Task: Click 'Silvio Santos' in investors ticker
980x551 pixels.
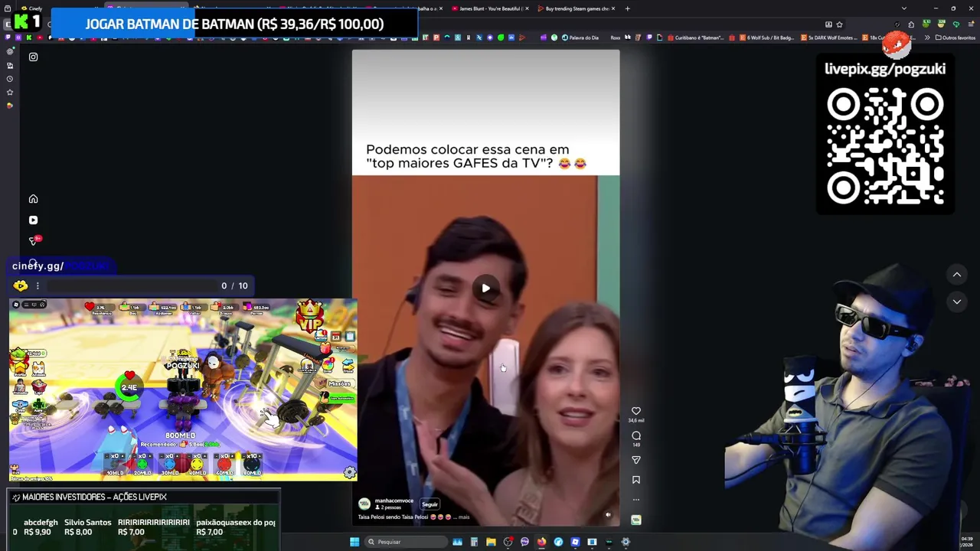Action: 88,523
